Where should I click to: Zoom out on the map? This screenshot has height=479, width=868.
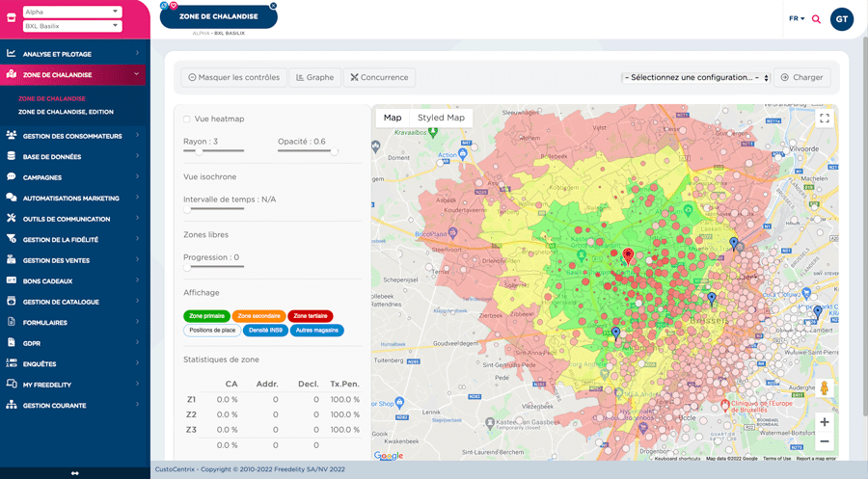point(824,441)
